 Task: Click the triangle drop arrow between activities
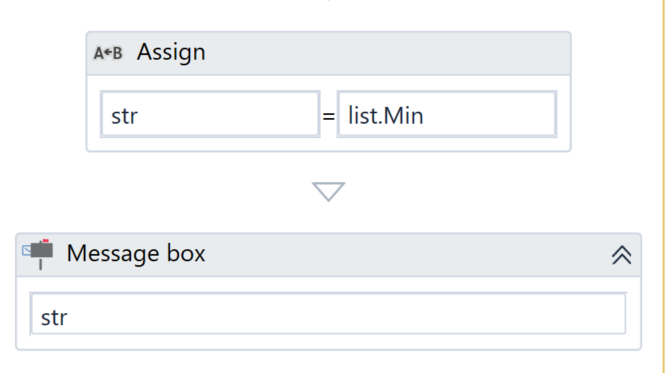pos(328,191)
